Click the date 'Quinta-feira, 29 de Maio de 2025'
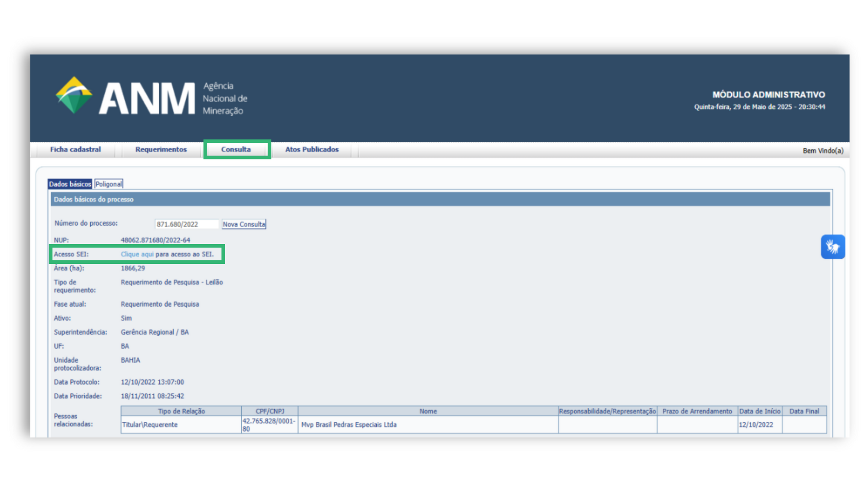868x488 pixels. point(743,107)
